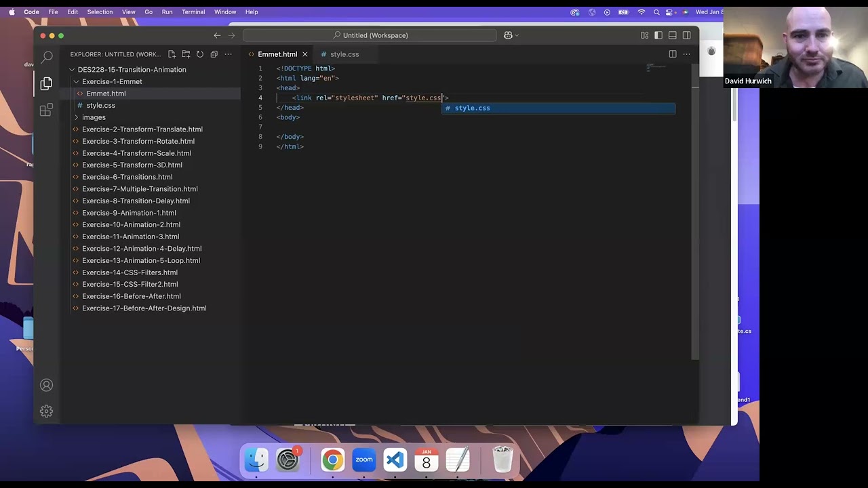Go back using the title bar arrow
This screenshot has width=868, height=488.
click(217, 35)
